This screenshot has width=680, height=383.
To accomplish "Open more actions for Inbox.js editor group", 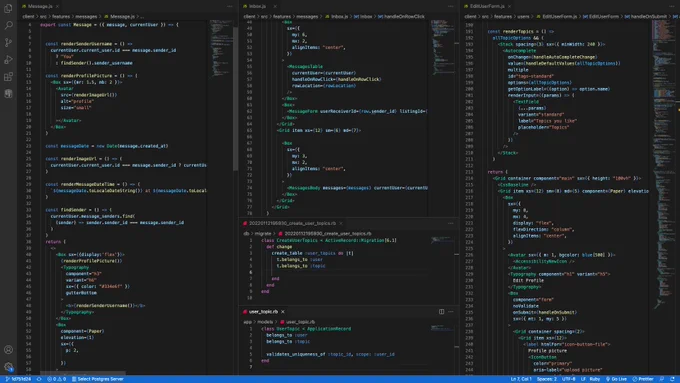I will pos(451,6).
